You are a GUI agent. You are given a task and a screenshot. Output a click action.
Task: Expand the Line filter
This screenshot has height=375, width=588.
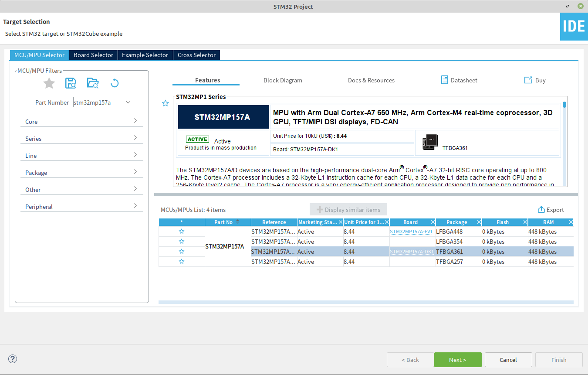click(81, 156)
